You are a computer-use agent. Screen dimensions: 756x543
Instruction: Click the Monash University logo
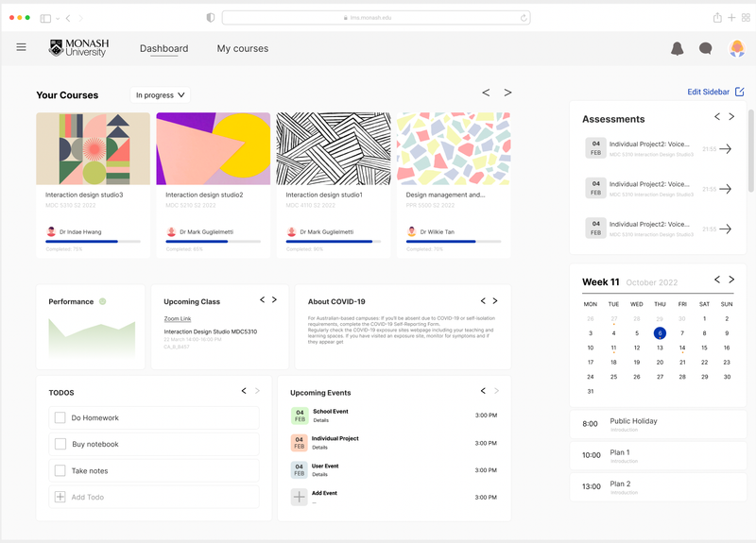[x=79, y=48]
